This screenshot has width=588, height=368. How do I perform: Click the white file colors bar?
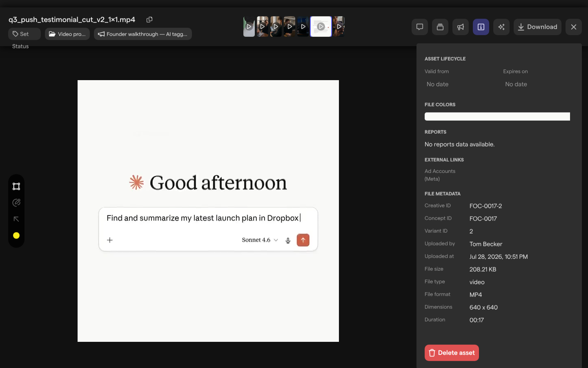[497, 117]
